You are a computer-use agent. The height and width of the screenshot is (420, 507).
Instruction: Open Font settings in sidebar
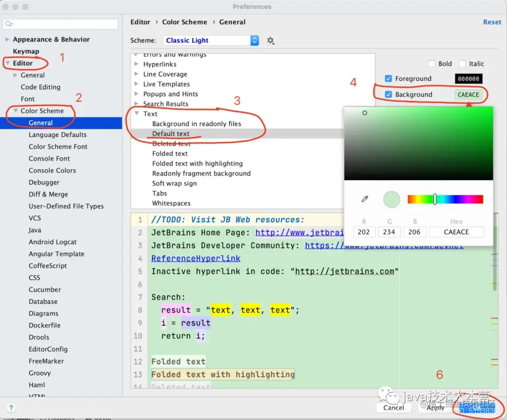click(x=28, y=99)
